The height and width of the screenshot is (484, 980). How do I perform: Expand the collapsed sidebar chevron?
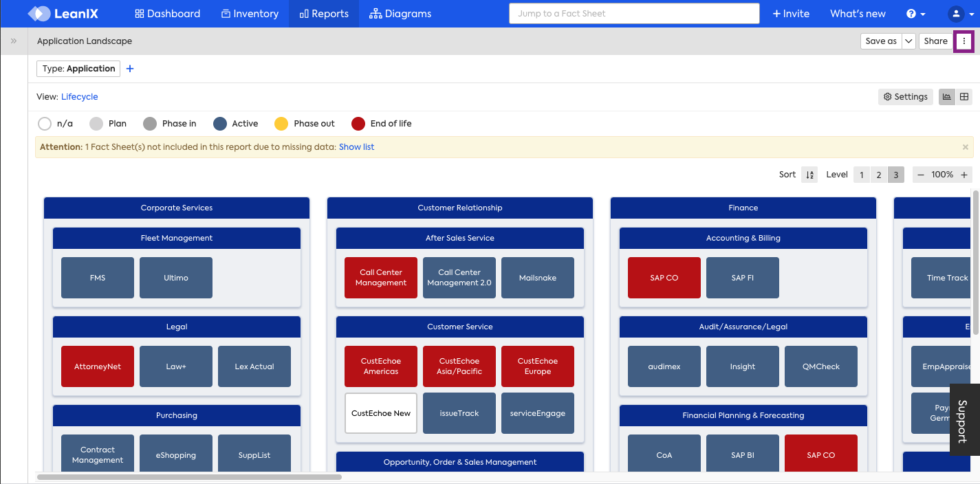(x=14, y=41)
